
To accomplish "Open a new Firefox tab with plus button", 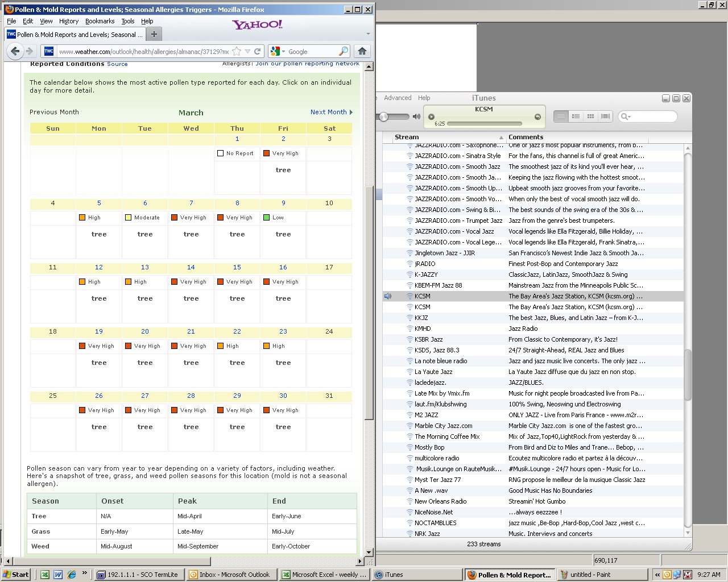I will pyautogui.click(x=154, y=34).
